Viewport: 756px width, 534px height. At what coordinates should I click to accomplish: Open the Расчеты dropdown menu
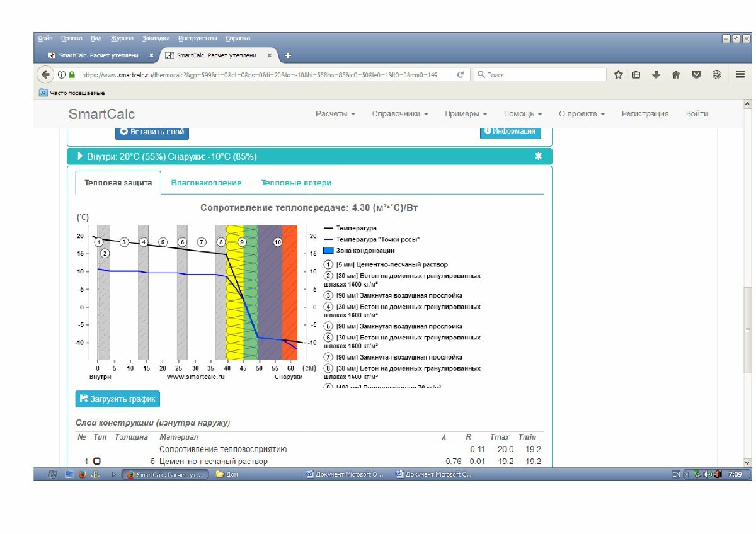click(x=335, y=114)
